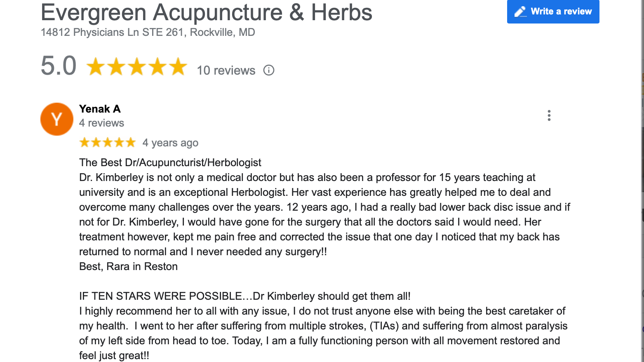Click the third large star in overall rating

click(x=137, y=67)
